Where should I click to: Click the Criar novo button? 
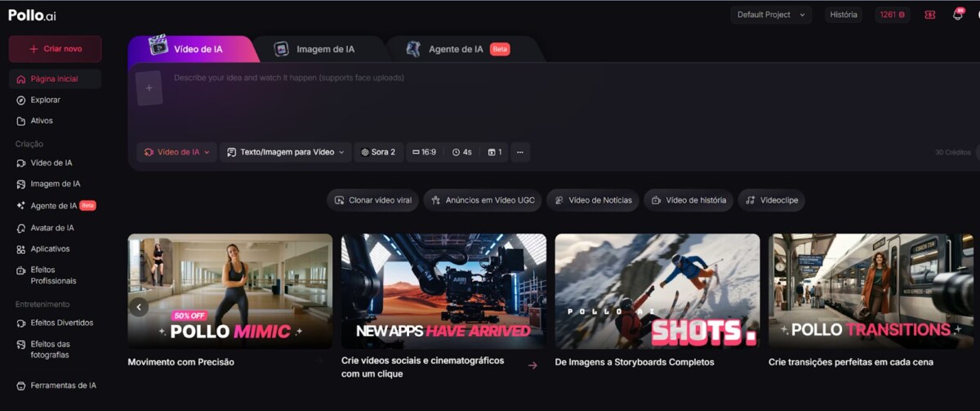point(56,49)
